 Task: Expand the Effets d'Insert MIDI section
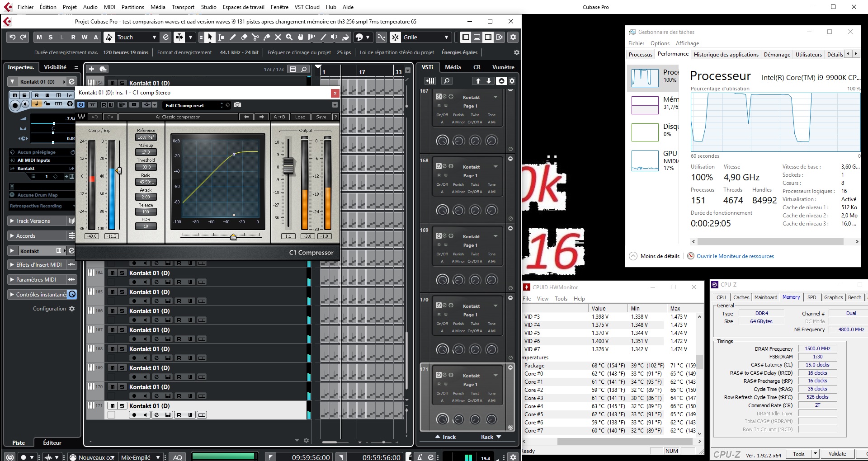point(12,265)
